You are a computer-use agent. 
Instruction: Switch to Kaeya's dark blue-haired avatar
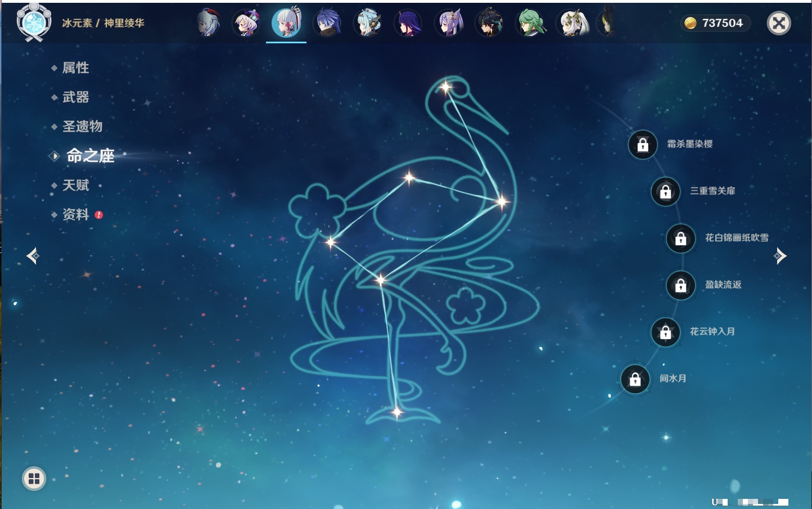(328, 23)
